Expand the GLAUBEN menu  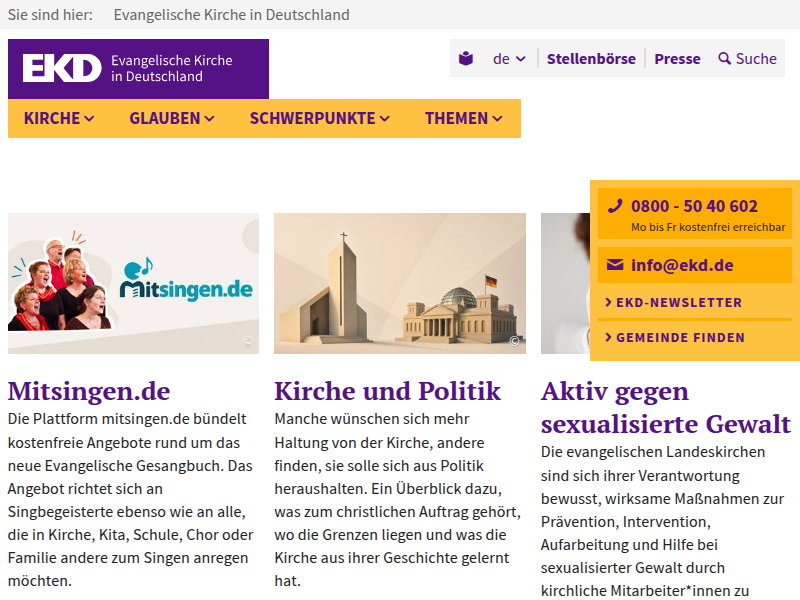[x=172, y=118]
